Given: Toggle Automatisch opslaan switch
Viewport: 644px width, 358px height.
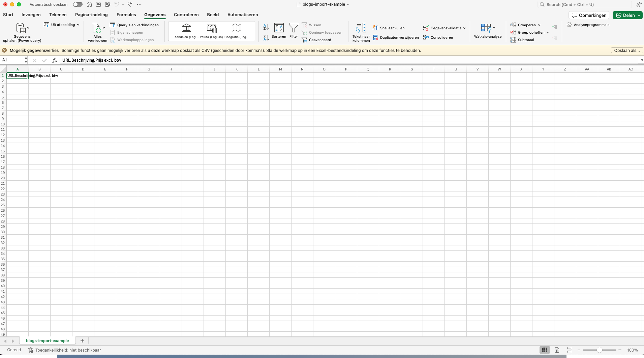Looking at the screenshot, I should [x=78, y=4].
